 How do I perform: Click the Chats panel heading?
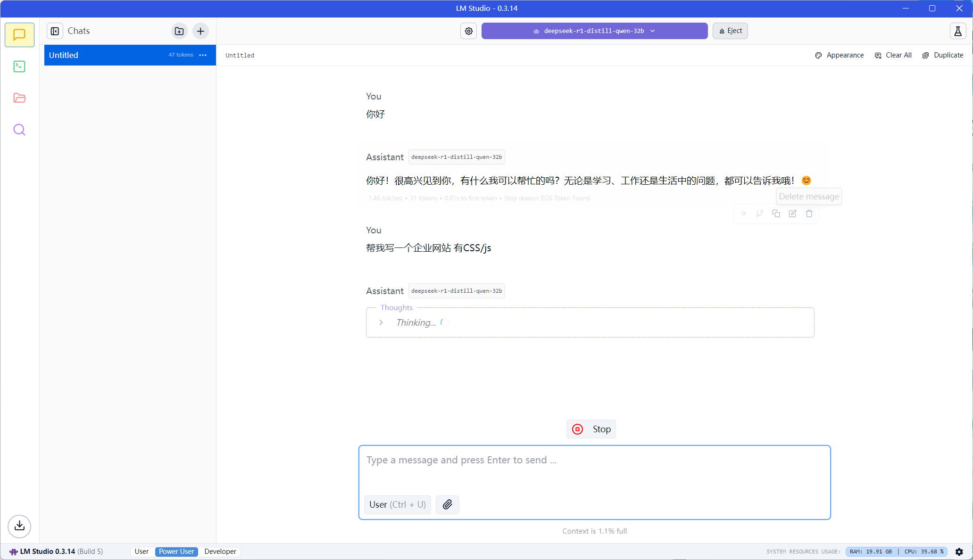79,31
